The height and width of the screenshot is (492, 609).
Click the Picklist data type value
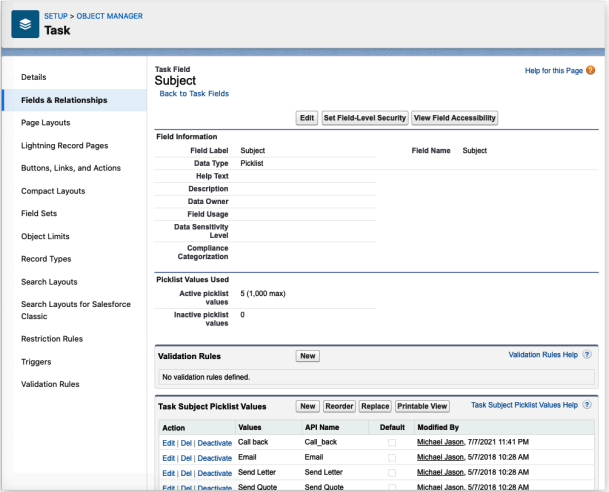pos(252,163)
